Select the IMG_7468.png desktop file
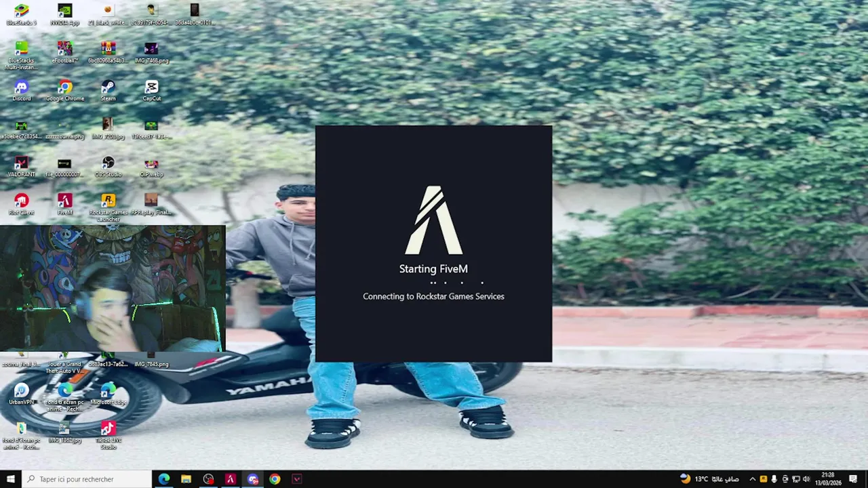This screenshot has width=868, height=488. (151, 52)
